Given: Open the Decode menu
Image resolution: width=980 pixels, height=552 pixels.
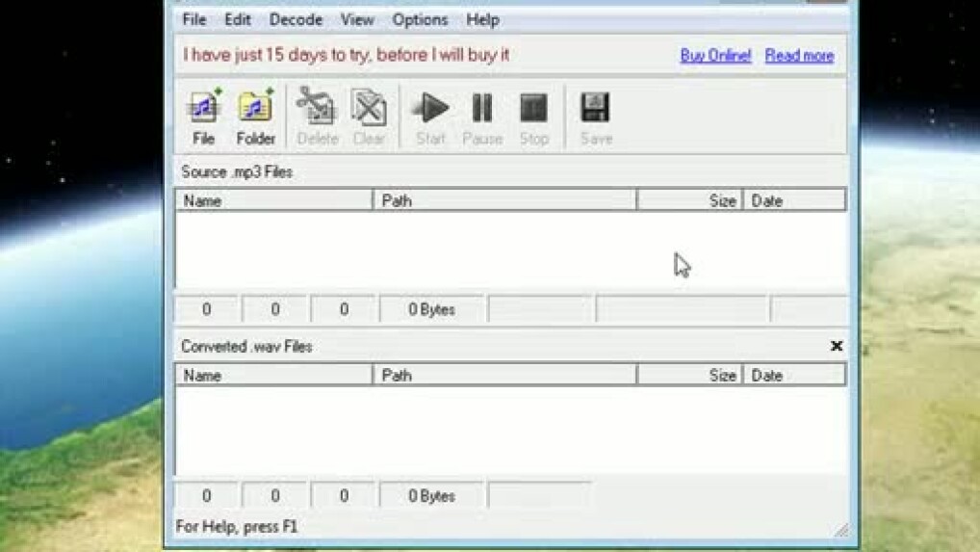Looking at the screenshot, I should tap(296, 19).
